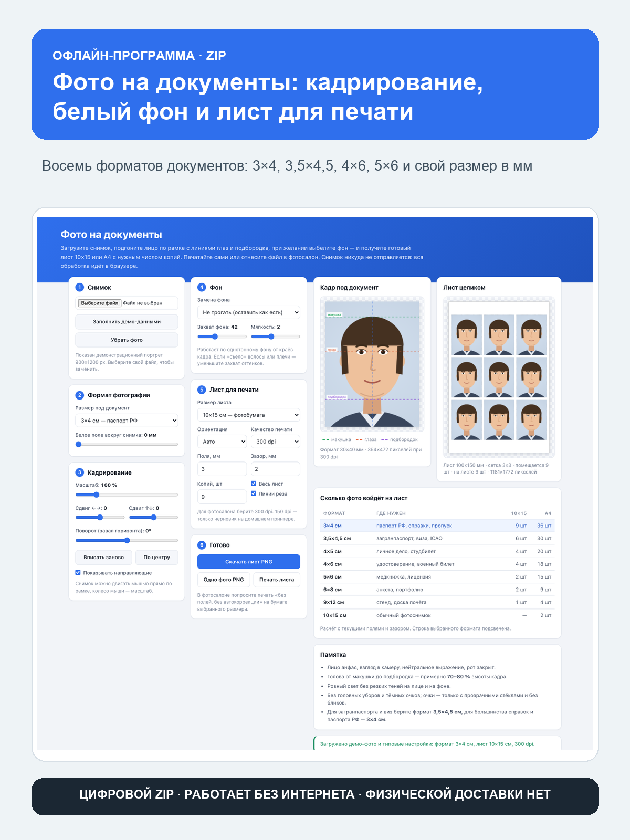
Task: Click the 'Выберите файл' file chooser button
Action: click(x=100, y=303)
